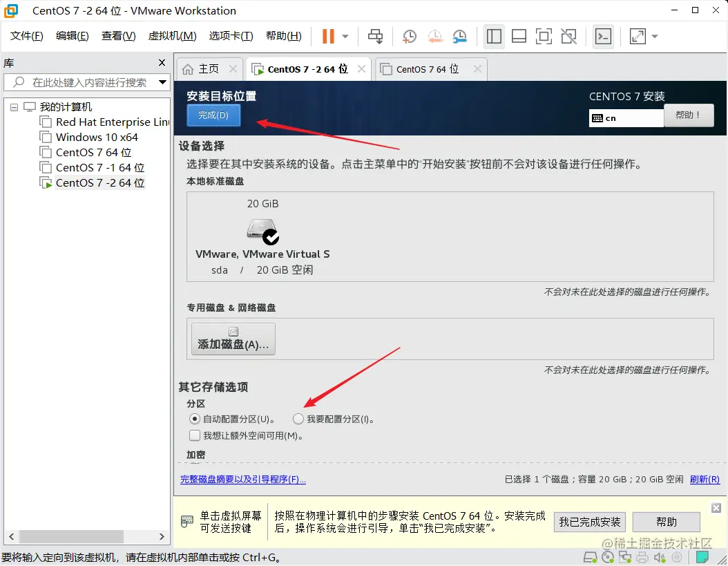728x566 pixels.
Task: Select 我要配置分区(I) radio button
Action: pos(298,419)
